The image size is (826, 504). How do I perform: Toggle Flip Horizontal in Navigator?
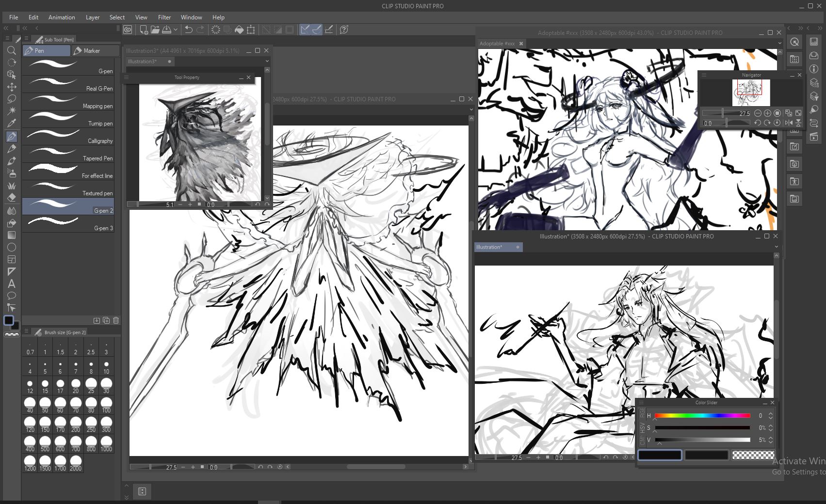coord(789,123)
